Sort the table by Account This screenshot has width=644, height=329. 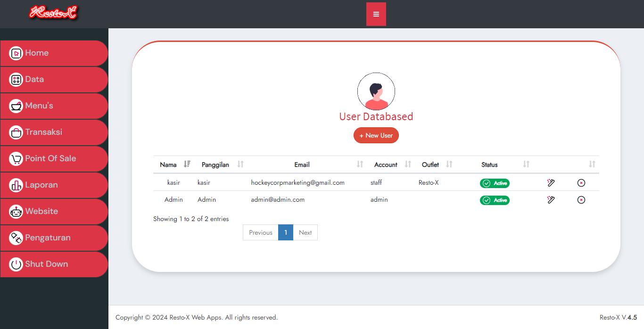point(391,164)
